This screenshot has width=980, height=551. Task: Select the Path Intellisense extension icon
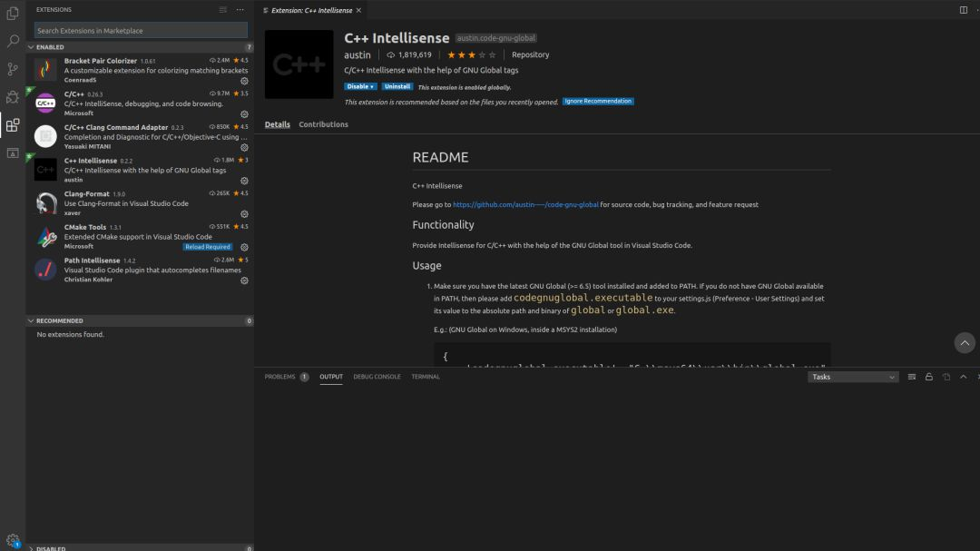pos(45,270)
